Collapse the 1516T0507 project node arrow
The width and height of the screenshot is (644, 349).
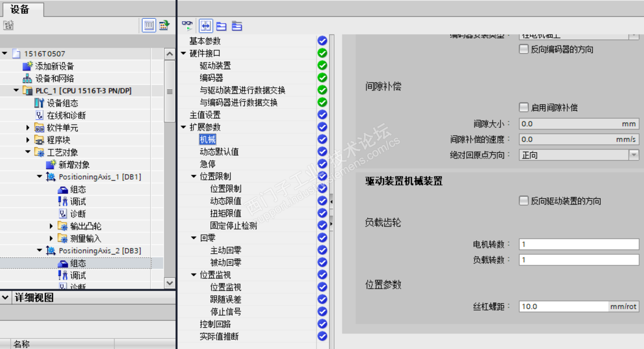click(x=5, y=54)
